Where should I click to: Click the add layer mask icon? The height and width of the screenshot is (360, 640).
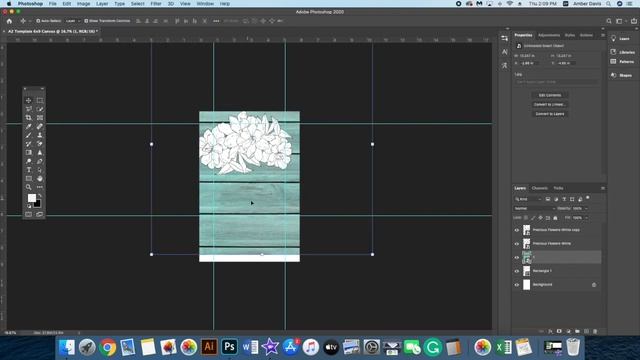[559, 331]
